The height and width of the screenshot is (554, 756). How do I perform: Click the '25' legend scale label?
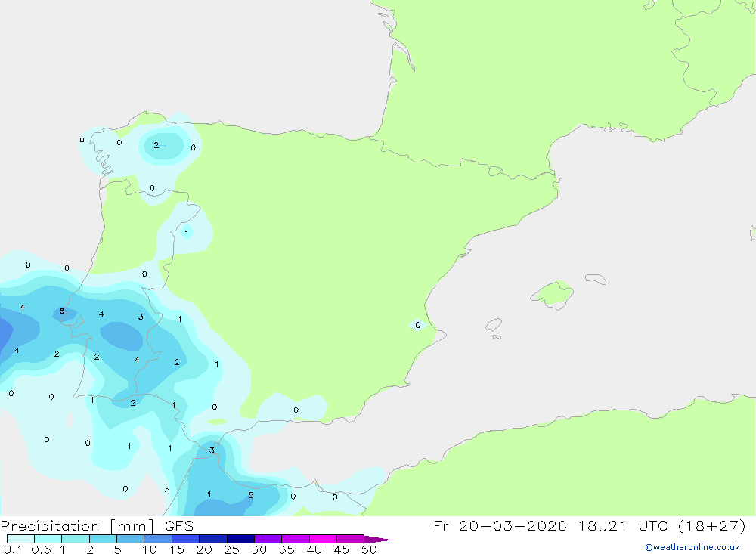pyautogui.click(x=232, y=549)
